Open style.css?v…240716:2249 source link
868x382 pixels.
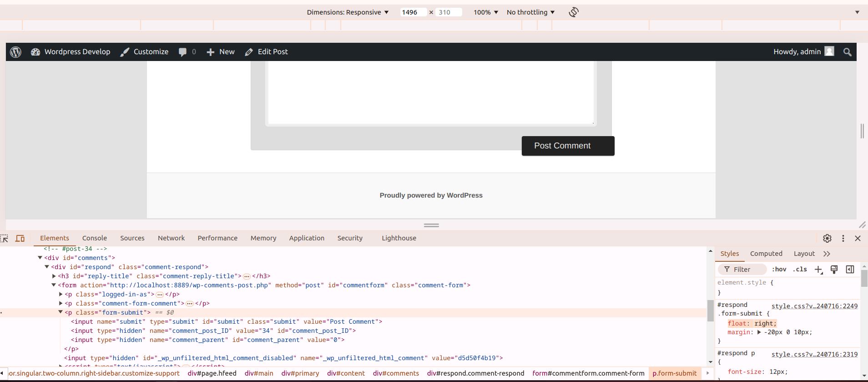(x=814, y=306)
